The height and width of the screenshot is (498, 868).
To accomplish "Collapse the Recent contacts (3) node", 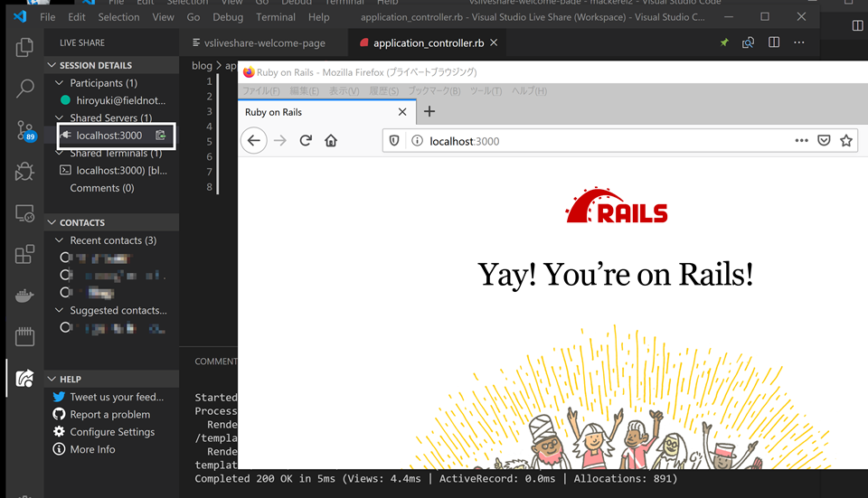I will [x=60, y=240].
